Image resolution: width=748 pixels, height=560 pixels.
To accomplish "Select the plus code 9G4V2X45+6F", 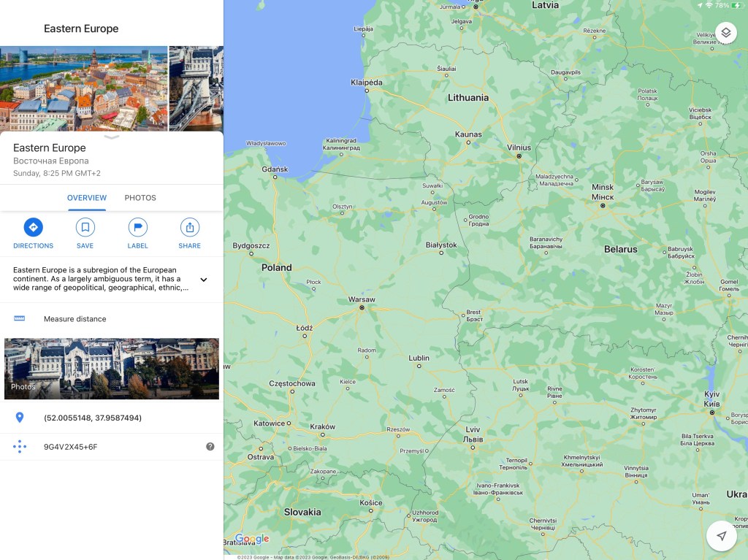I will tap(71, 447).
